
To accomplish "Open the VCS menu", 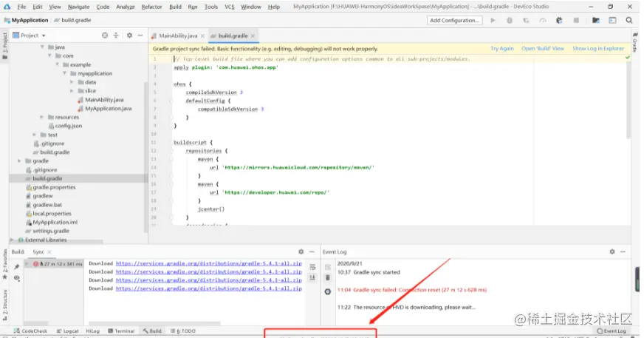I will (230, 7).
